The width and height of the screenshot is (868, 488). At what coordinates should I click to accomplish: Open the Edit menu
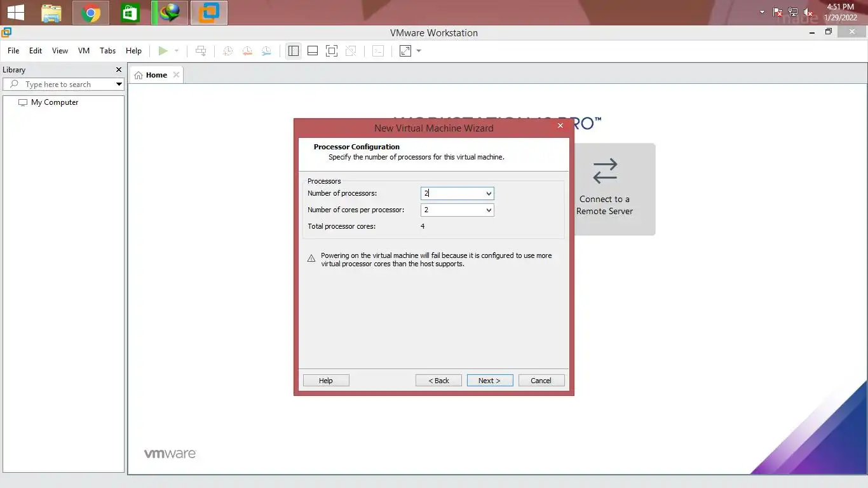pyautogui.click(x=36, y=51)
